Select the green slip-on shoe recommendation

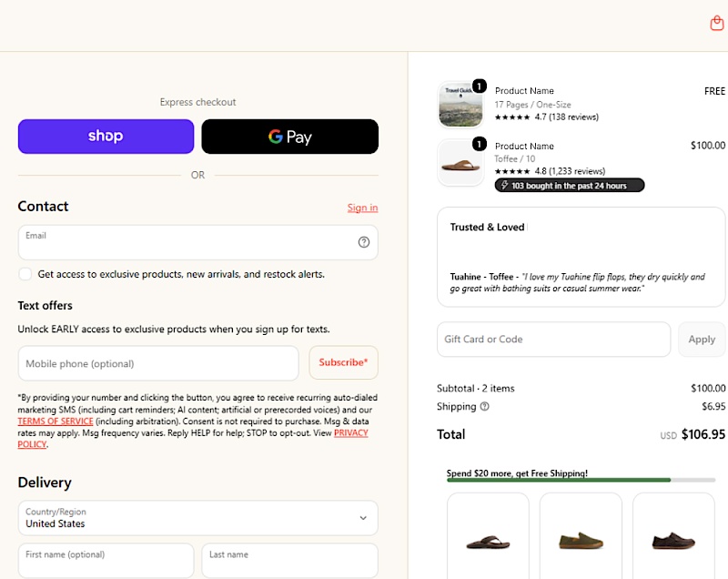coord(581,536)
